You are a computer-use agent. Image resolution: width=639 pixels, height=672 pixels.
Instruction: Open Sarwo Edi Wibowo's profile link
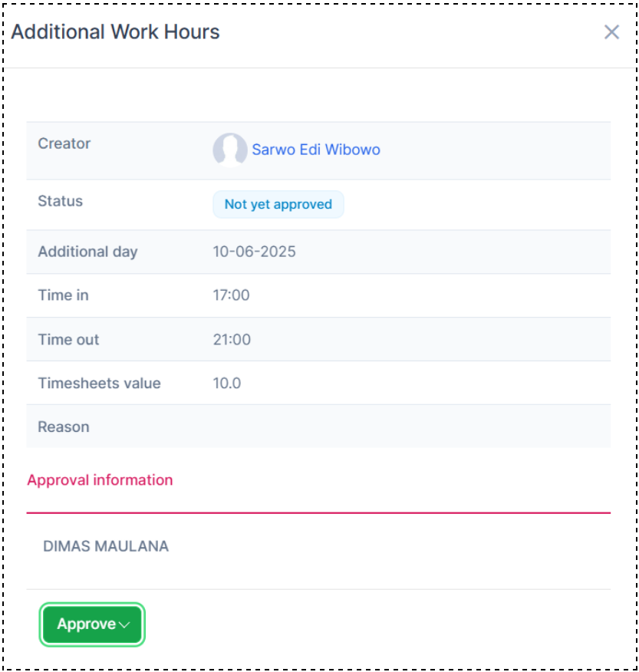pyautogui.click(x=316, y=150)
